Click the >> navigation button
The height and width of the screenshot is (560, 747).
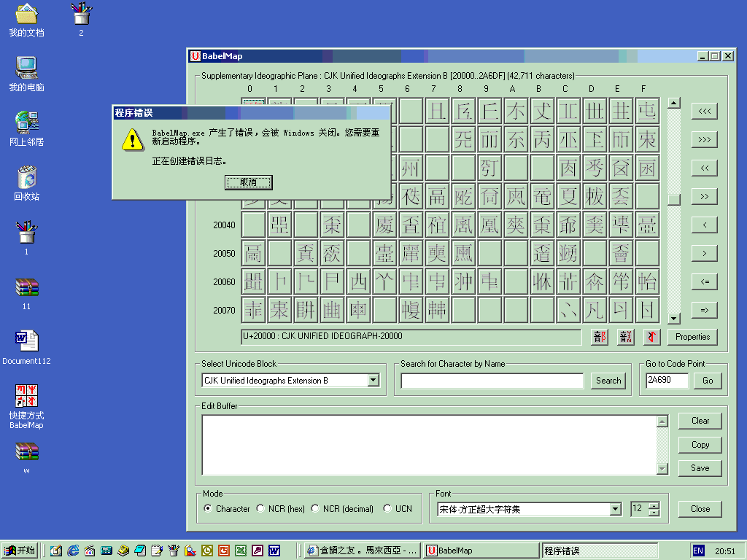[705, 196]
